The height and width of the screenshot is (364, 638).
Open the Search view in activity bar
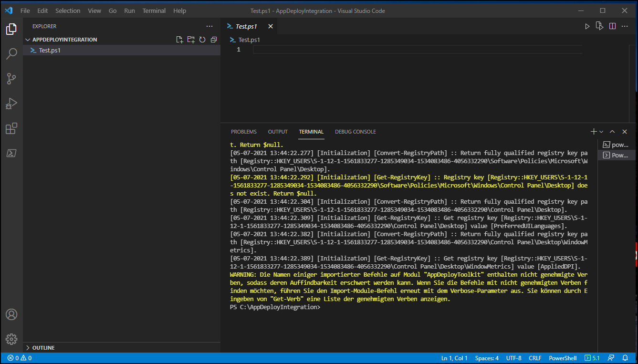pos(11,54)
